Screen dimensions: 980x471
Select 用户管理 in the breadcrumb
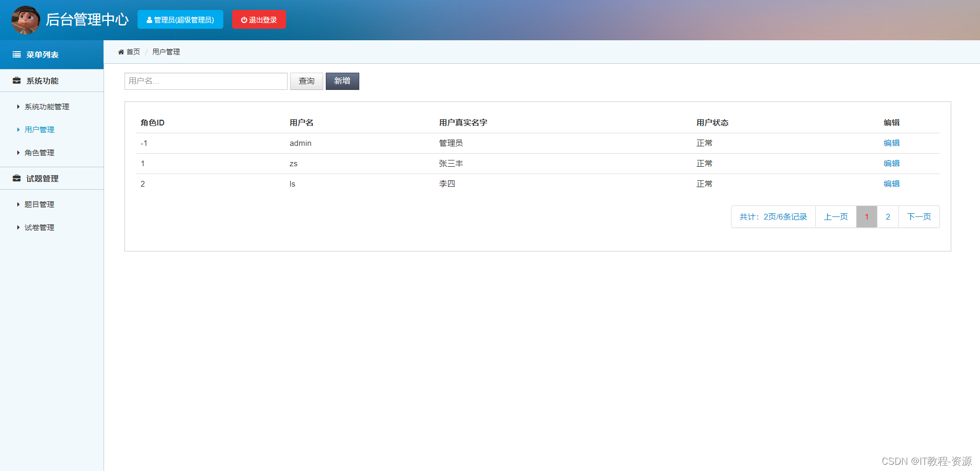(166, 51)
